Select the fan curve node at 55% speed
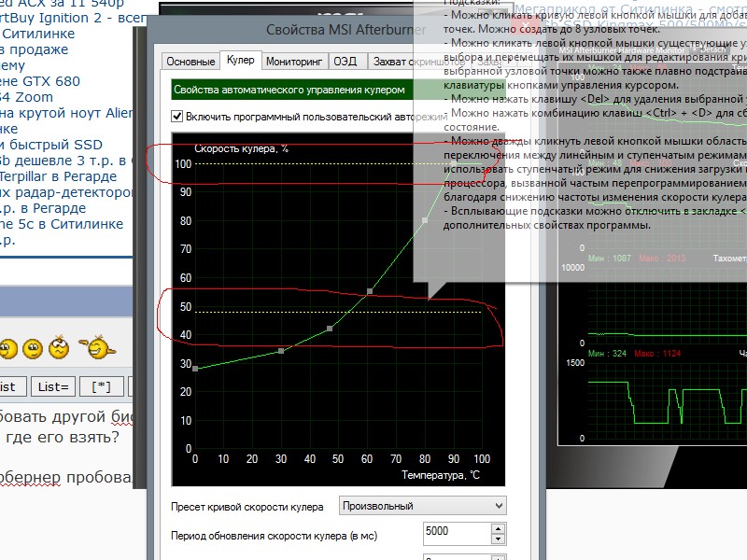This screenshot has height=560, width=747. pos(370,291)
